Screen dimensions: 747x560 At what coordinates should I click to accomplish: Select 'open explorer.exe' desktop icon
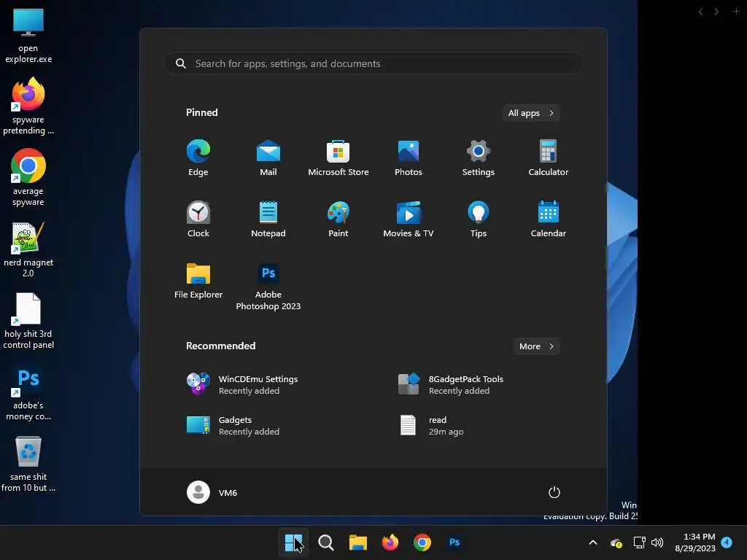pos(28,36)
